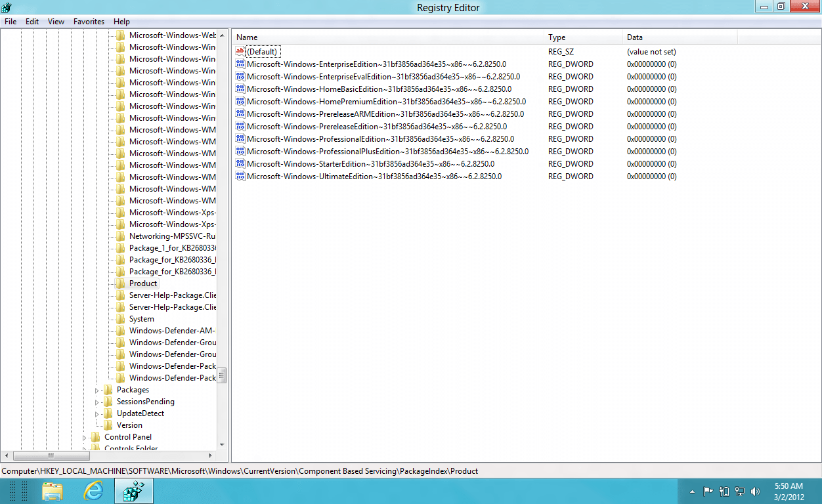822x504 pixels.
Task: Click the StarterEdition DWORD value icon
Action: click(x=240, y=164)
